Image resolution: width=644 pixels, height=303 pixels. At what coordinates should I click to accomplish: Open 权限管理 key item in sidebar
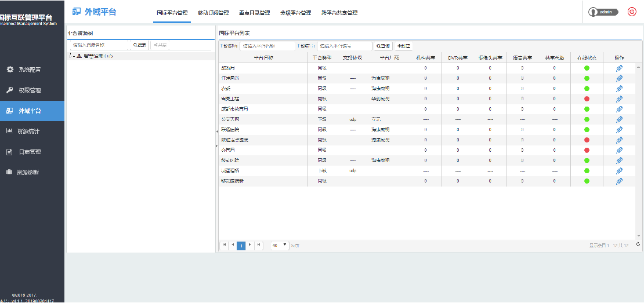tap(32, 90)
